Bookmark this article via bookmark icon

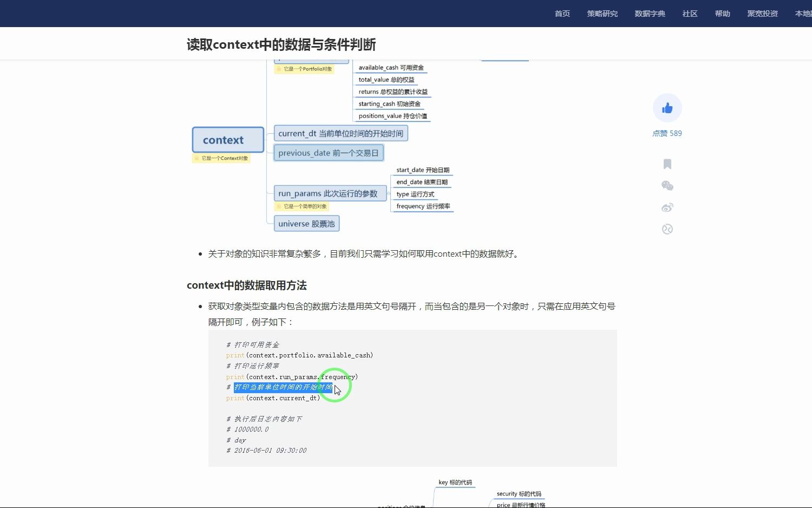coord(667,164)
